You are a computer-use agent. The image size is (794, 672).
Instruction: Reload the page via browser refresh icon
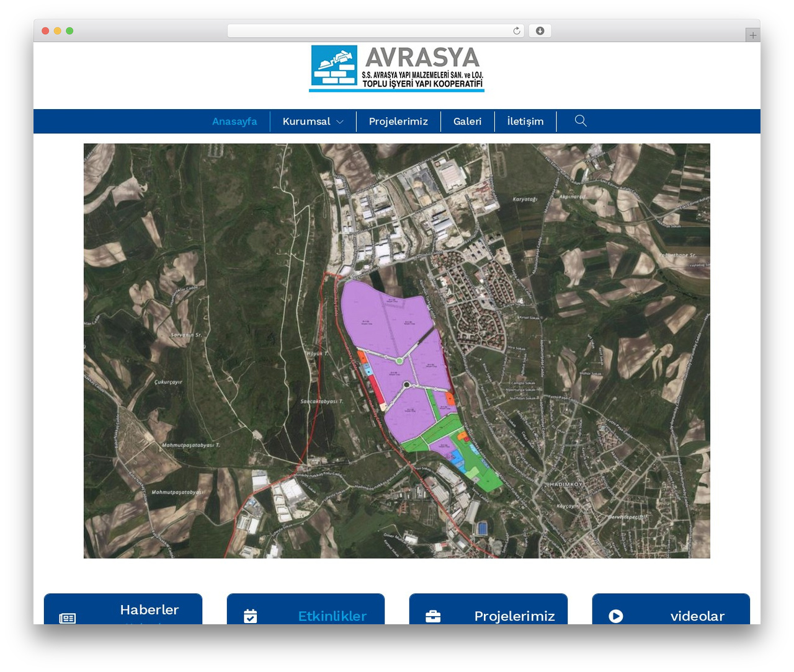(517, 31)
